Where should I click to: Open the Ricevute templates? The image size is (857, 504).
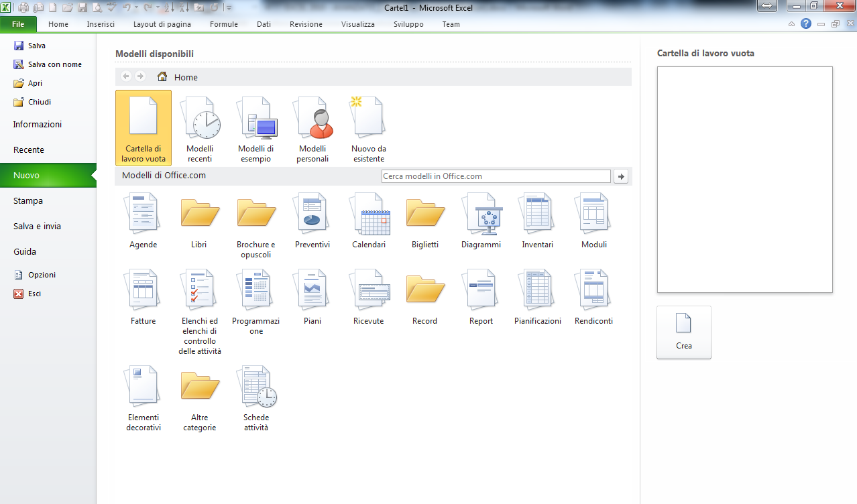(x=369, y=298)
